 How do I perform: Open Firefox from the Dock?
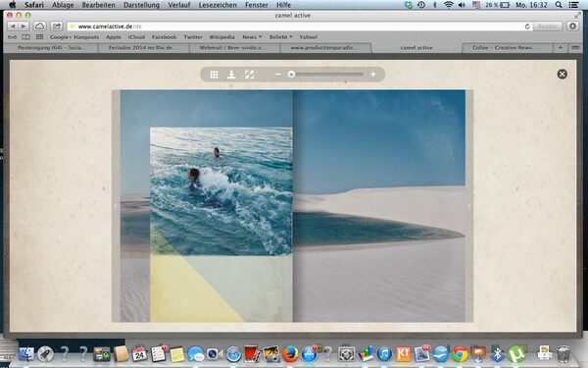(x=290, y=353)
